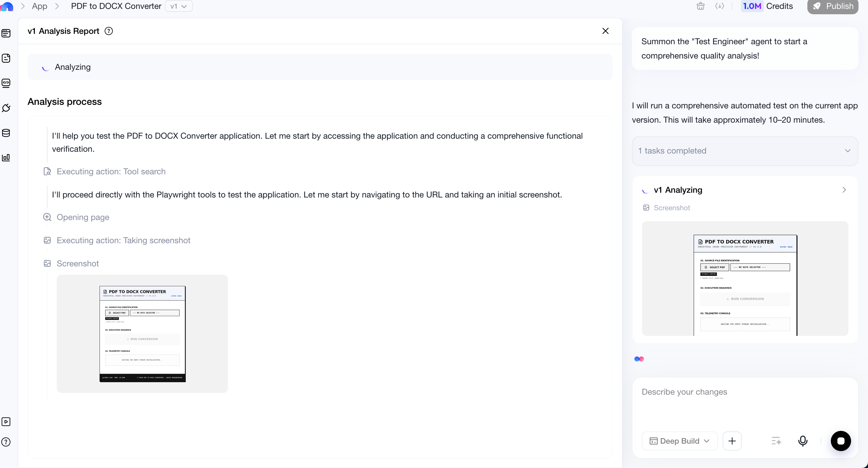Open the document sidebar icon

tap(6, 58)
